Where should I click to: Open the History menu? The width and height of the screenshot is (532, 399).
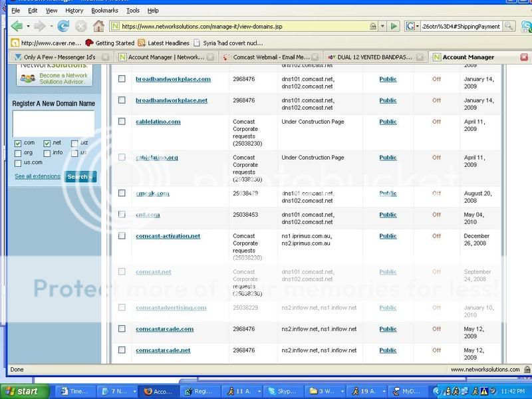click(74, 11)
